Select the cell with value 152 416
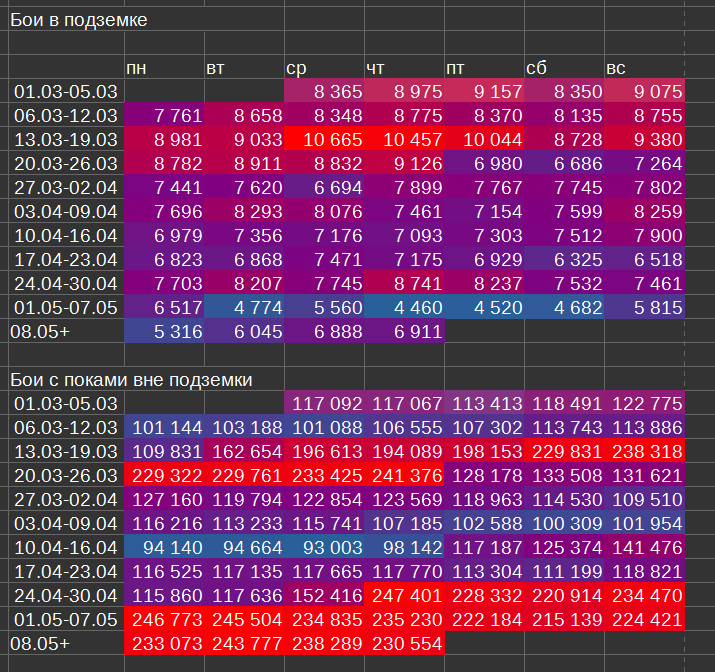715x672 pixels. point(324,595)
